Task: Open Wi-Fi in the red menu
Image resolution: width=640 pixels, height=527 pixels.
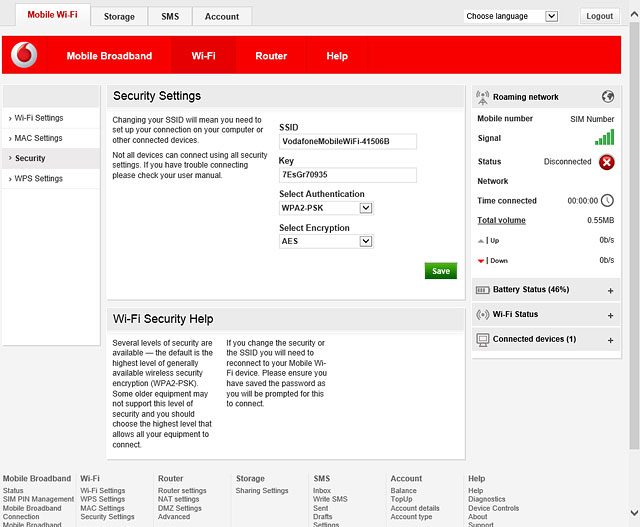Action: click(203, 56)
